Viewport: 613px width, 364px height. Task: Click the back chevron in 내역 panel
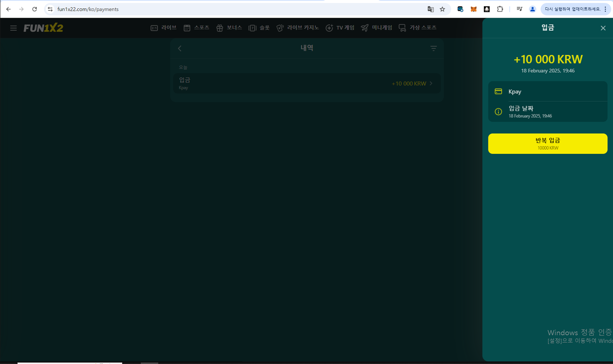pyautogui.click(x=180, y=48)
